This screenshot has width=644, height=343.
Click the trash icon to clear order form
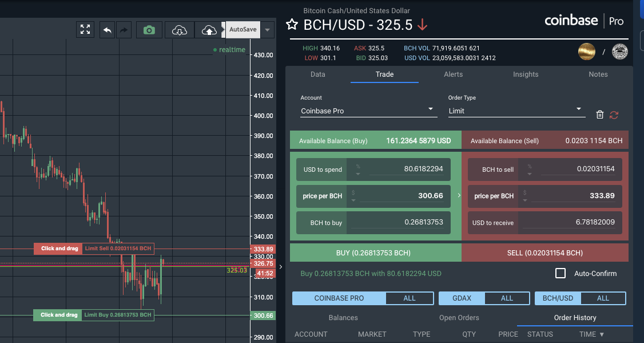(599, 115)
